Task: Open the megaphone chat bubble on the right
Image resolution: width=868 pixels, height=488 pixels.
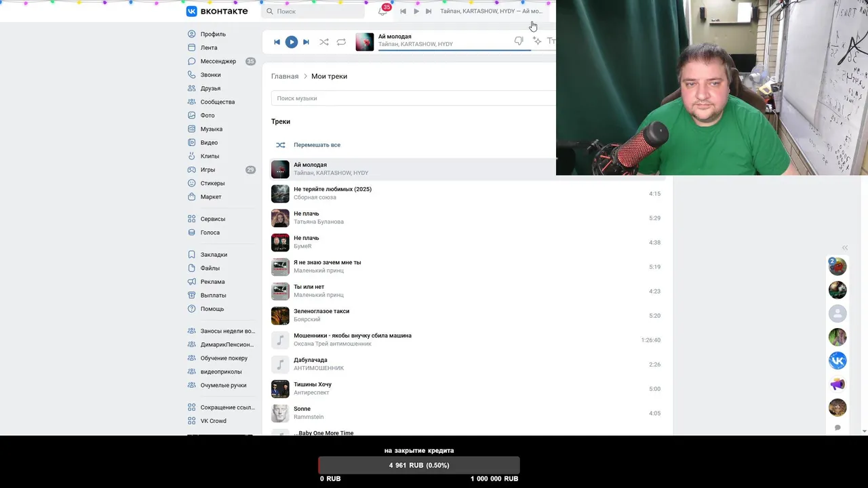Action: (x=837, y=384)
